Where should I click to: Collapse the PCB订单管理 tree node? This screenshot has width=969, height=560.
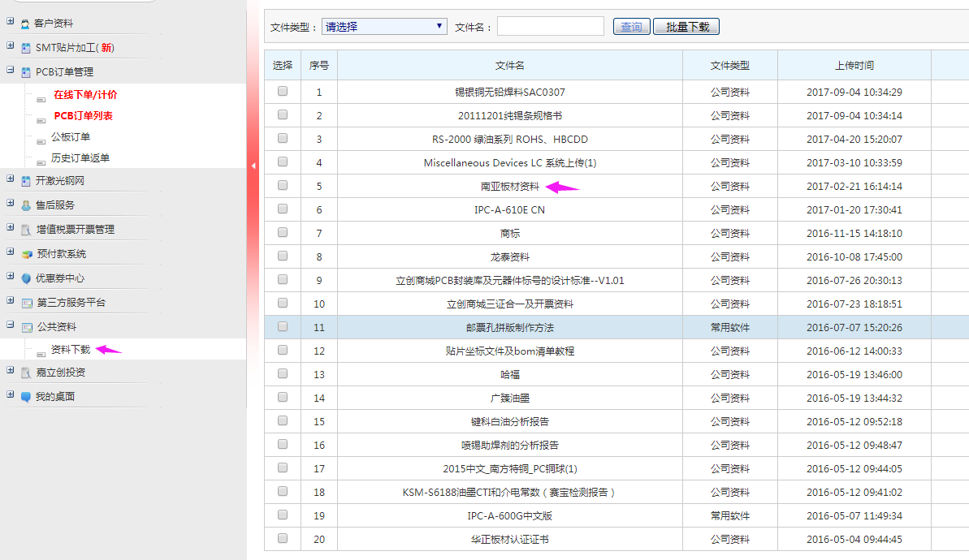[x=11, y=71]
